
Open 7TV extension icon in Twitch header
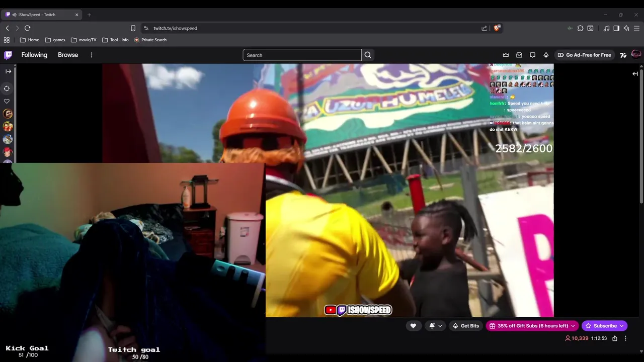tap(623, 55)
